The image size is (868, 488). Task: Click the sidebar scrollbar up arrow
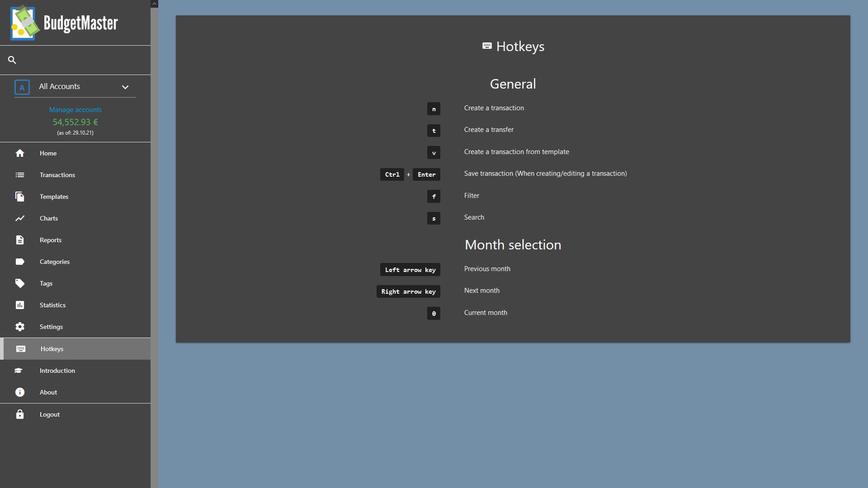[x=154, y=4]
